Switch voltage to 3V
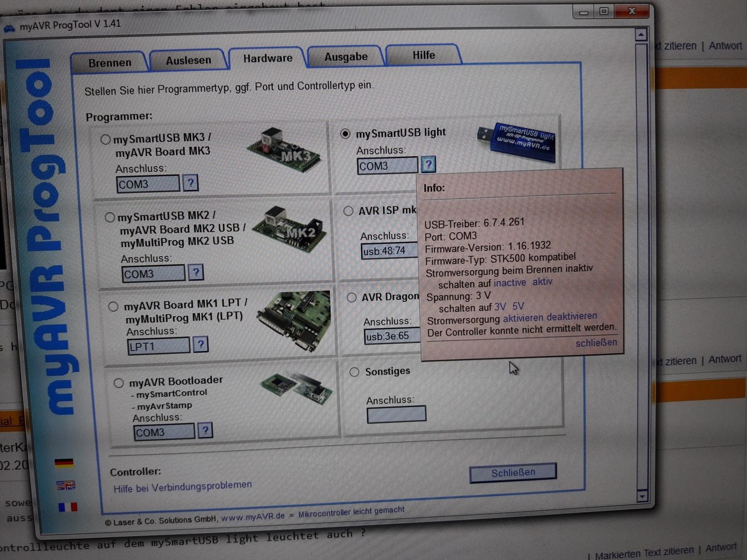The image size is (747, 560). click(x=500, y=307)
